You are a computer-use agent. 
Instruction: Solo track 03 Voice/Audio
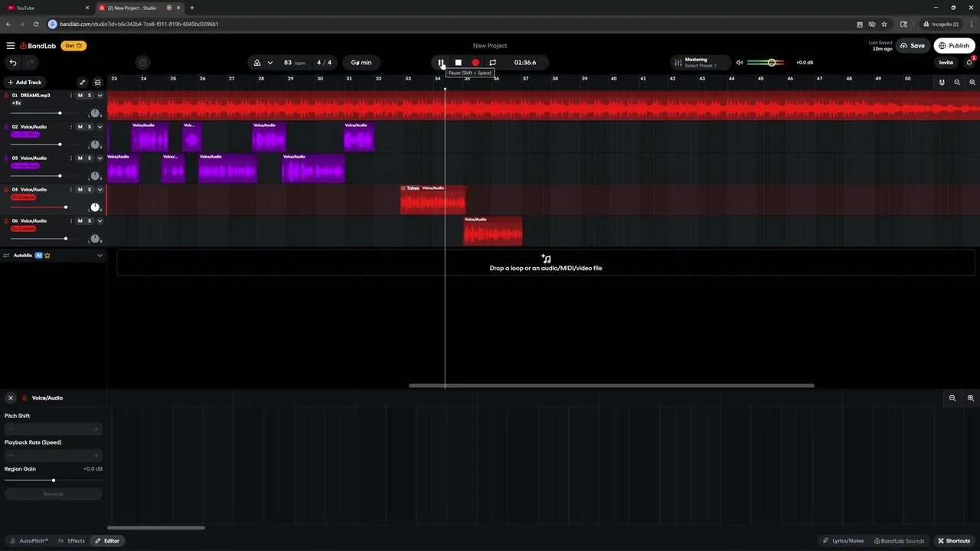(x=90, y=158)
